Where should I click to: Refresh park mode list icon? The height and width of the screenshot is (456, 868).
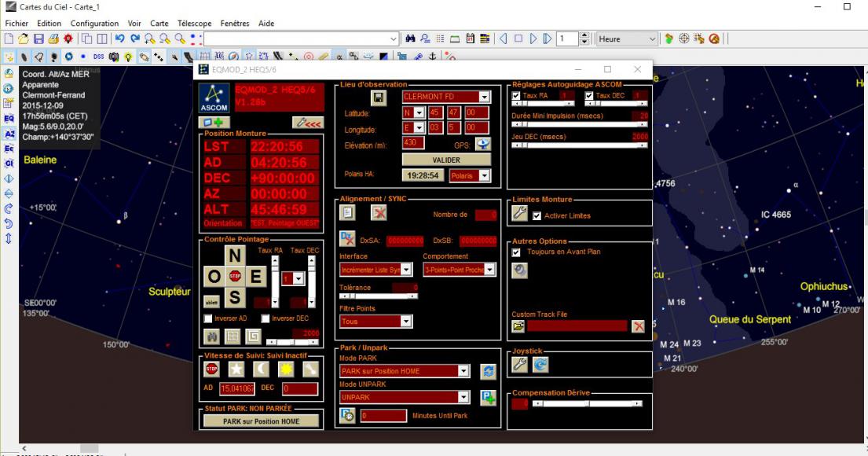tap(489, 371)
